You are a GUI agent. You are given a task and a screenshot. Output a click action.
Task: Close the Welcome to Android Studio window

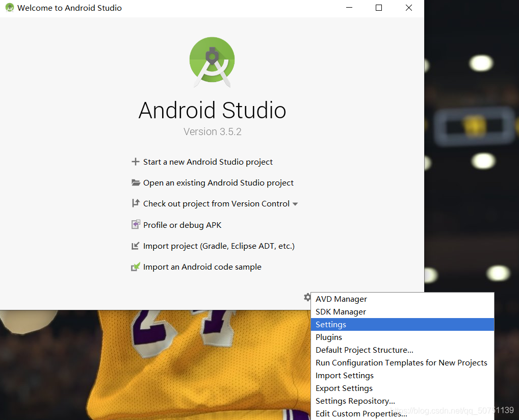click(x=409, y=8)
